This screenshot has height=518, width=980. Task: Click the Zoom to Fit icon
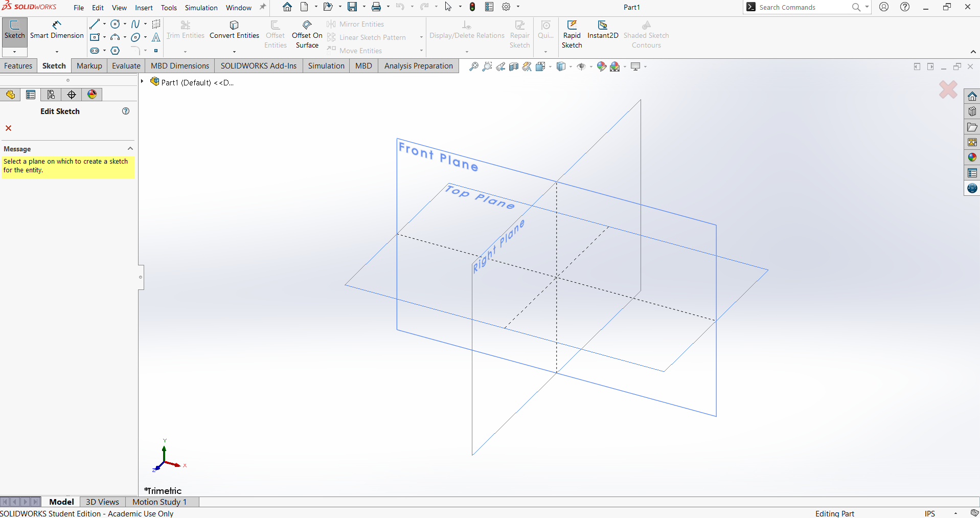pyautogui.click(x=474, y=66)
